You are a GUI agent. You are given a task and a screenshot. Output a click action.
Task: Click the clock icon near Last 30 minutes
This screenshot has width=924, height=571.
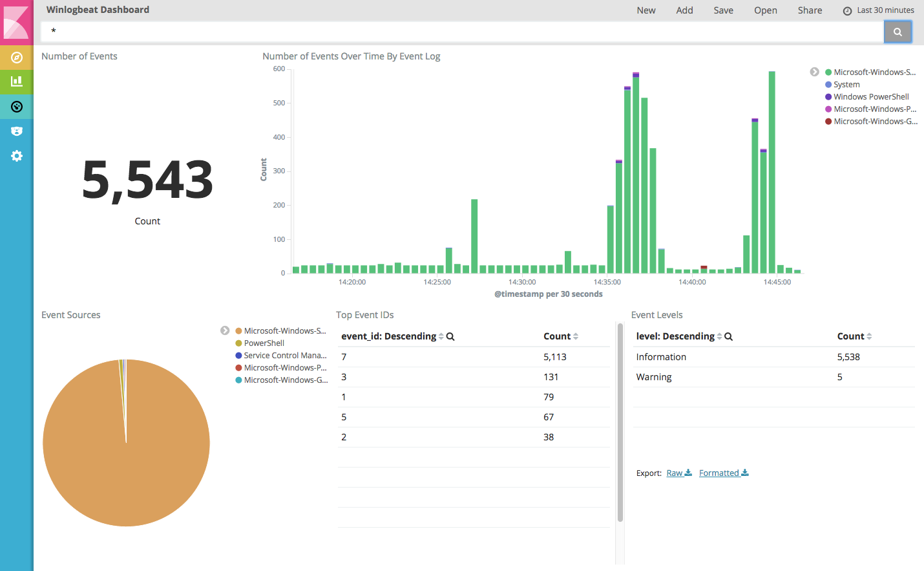(846, 10)
